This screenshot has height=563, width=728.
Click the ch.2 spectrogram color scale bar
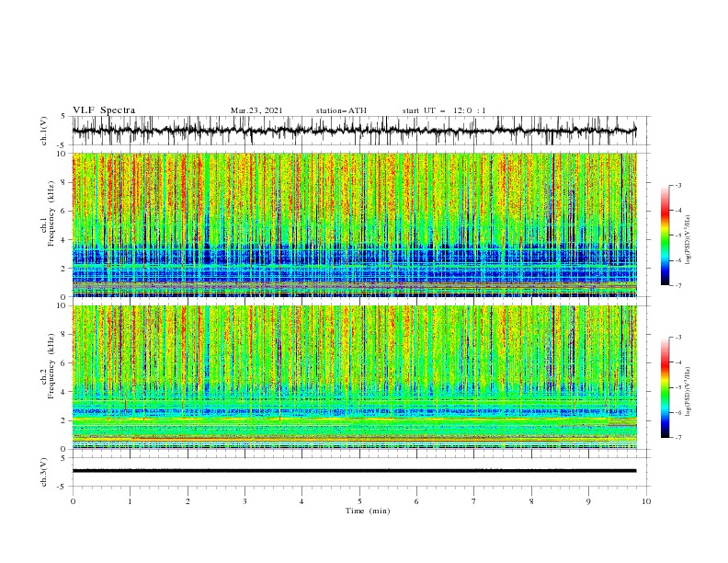(665, 387)
